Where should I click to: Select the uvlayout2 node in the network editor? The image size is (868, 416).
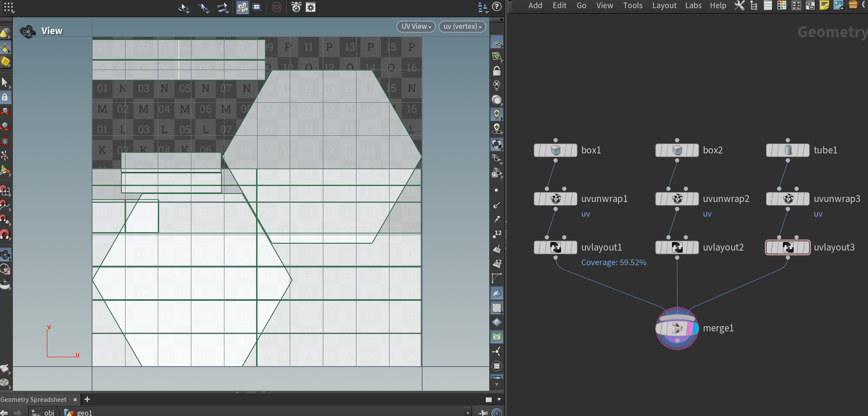click(676, 247)
